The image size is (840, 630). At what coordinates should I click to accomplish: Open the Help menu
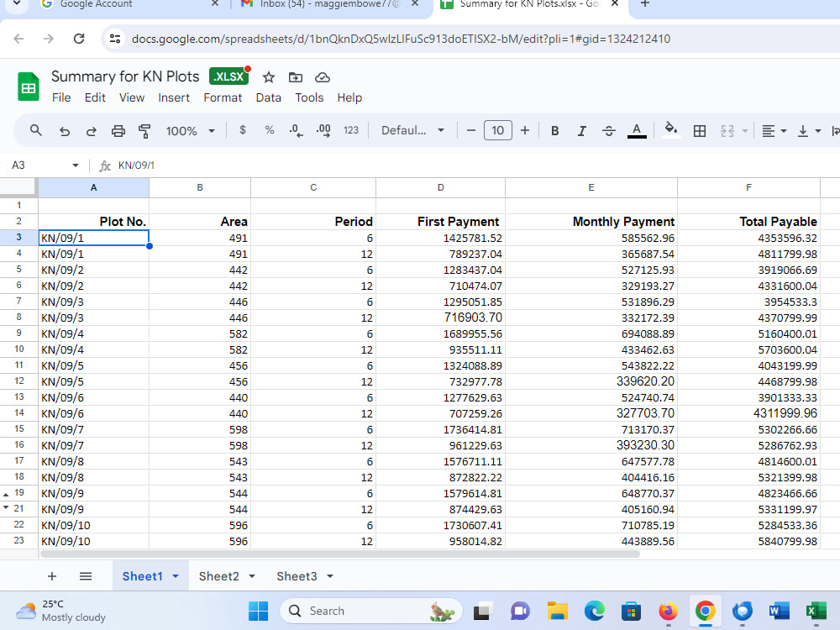click(349, 97)
